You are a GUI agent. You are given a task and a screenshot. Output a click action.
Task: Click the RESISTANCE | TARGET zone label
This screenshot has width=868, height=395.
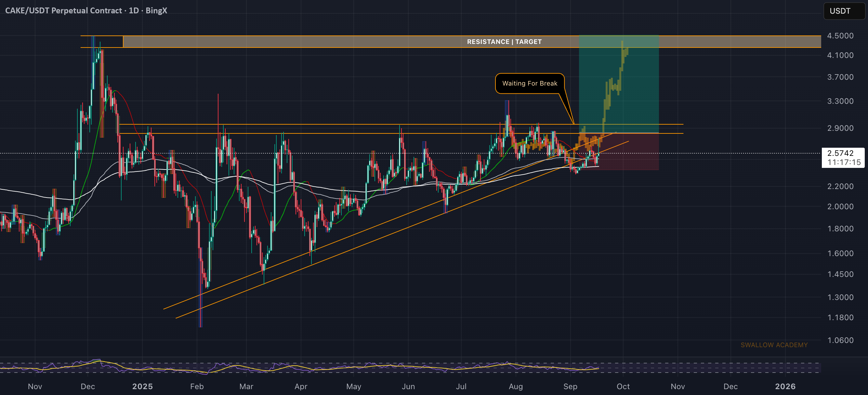pyautogui.click(x=504, y=42)
